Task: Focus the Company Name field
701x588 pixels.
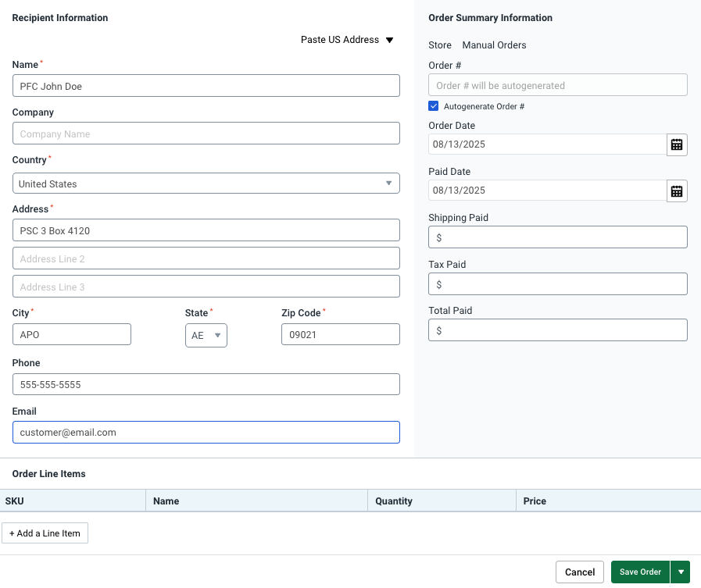Action: (x=206, y=134)
